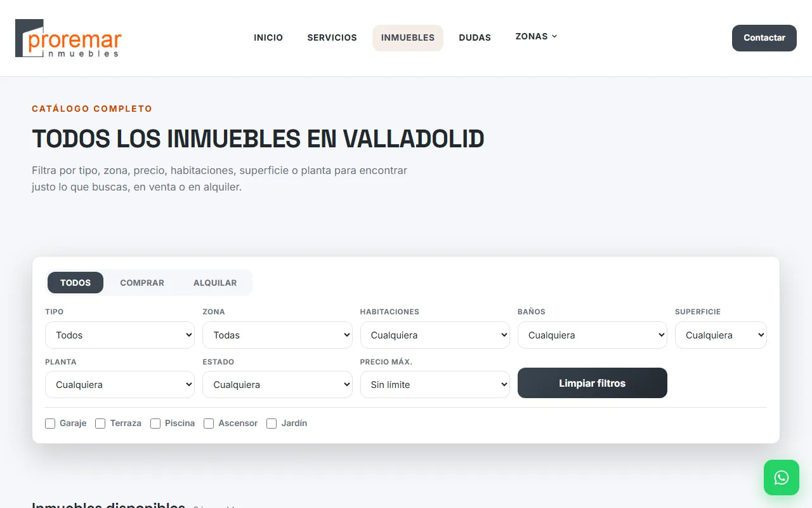Click Limpiar filtros button
Image resolution: width=812 pixels, height=508 pixels.
point(593,383)
